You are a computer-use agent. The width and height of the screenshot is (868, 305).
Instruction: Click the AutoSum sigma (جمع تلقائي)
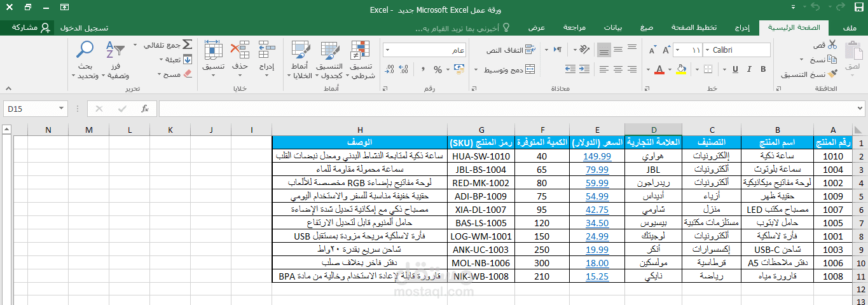point(187,44)
